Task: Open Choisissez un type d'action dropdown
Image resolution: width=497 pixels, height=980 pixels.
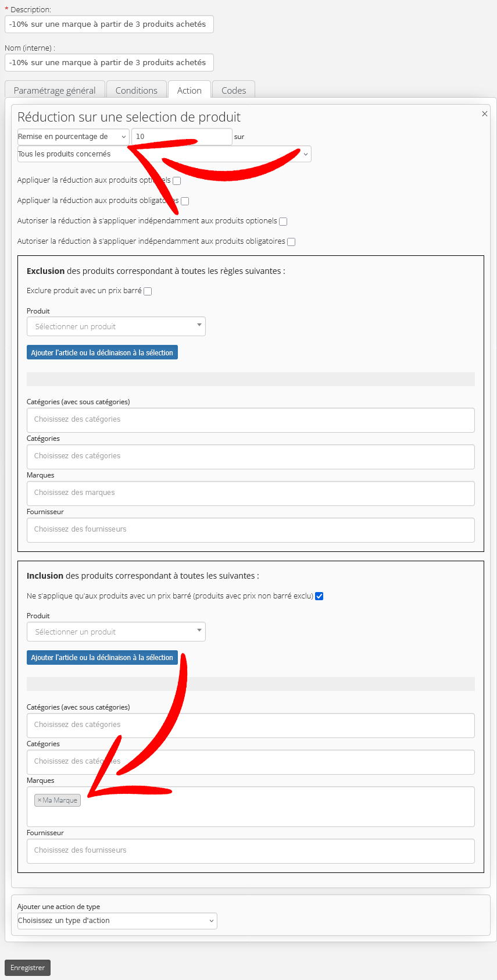Action: coord(117,921)
